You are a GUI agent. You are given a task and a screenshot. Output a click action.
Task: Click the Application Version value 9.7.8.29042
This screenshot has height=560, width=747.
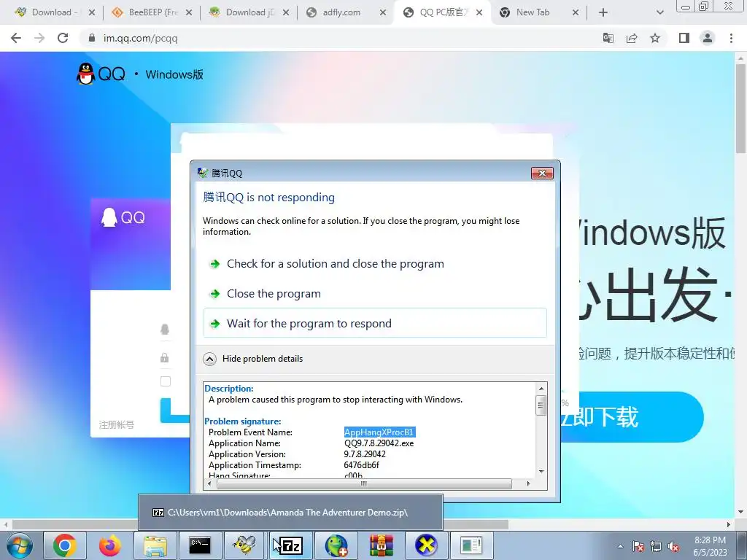[365, 454]
